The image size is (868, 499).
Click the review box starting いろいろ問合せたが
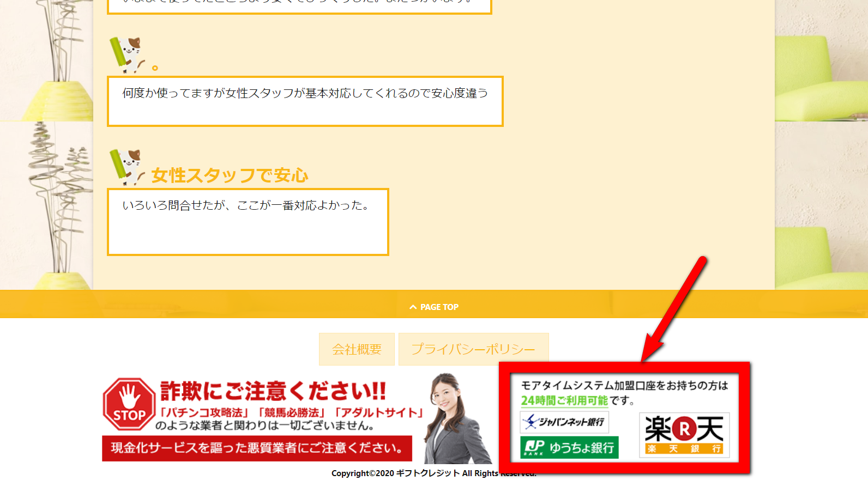[248, 222]
